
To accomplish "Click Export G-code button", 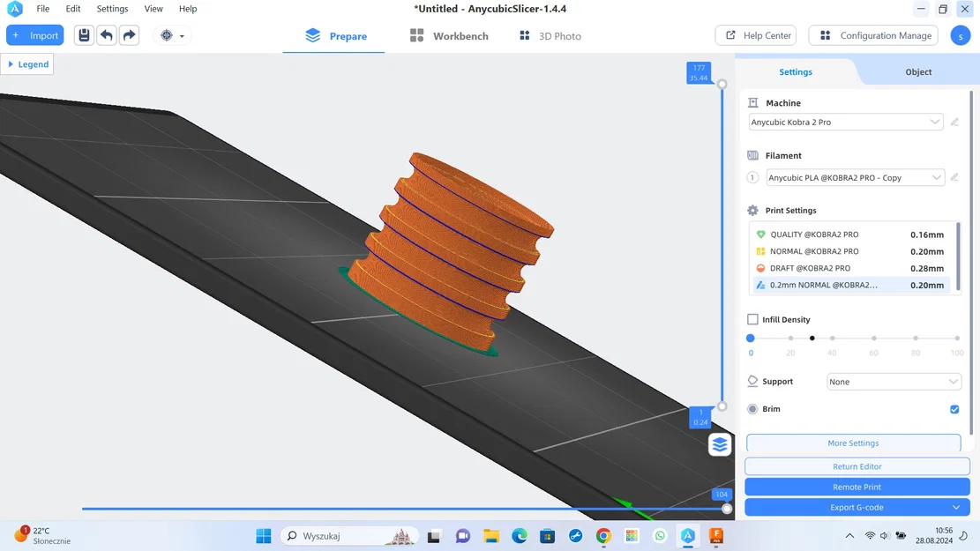I will (x=857, y=507).
